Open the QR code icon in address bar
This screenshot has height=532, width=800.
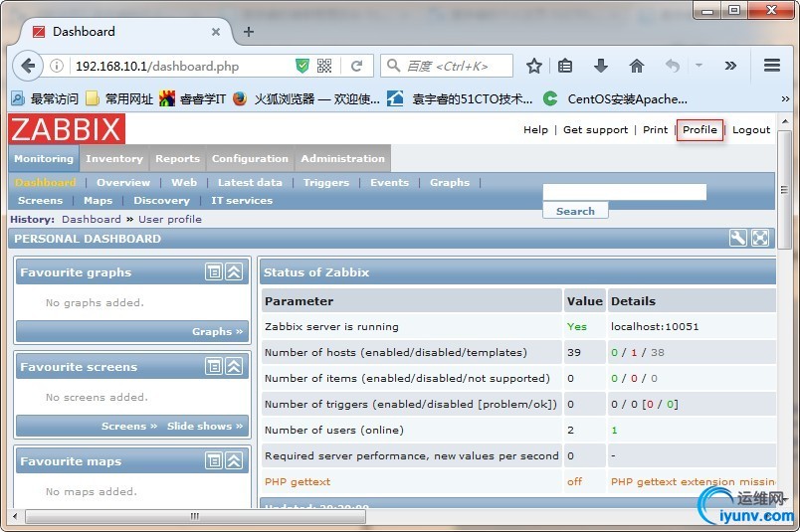(324, 66)
